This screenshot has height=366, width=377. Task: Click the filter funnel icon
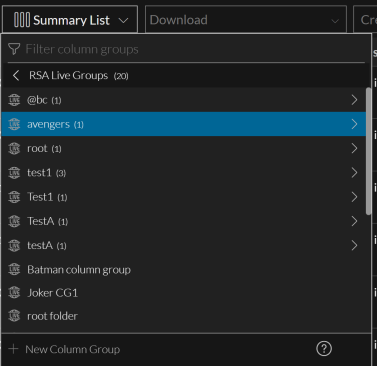click(x=14, y=49)
